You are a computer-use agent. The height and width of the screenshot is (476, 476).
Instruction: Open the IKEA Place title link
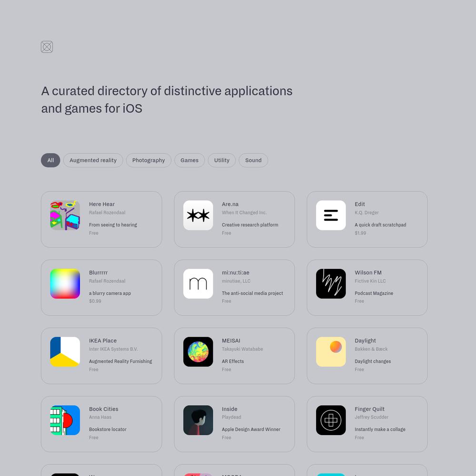(103, 341)
